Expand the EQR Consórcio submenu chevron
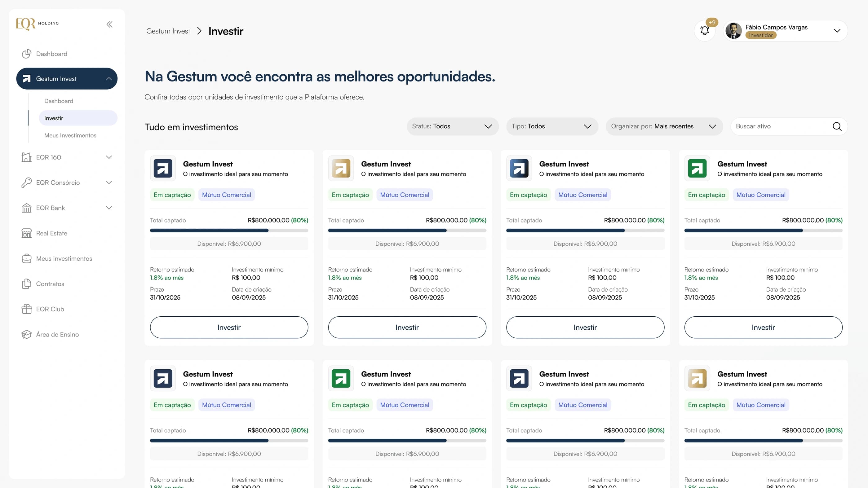This screenshot has height=488, width=868. tap(109, 182)
